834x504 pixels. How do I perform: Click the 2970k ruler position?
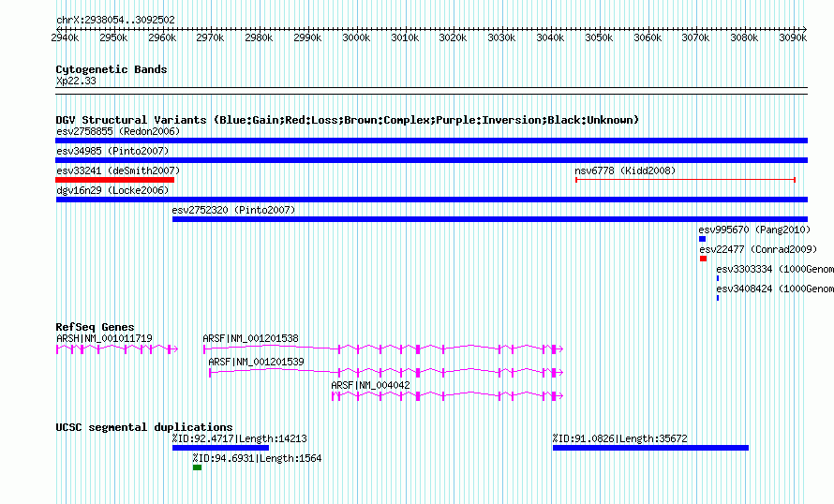[x=210, y=37]
